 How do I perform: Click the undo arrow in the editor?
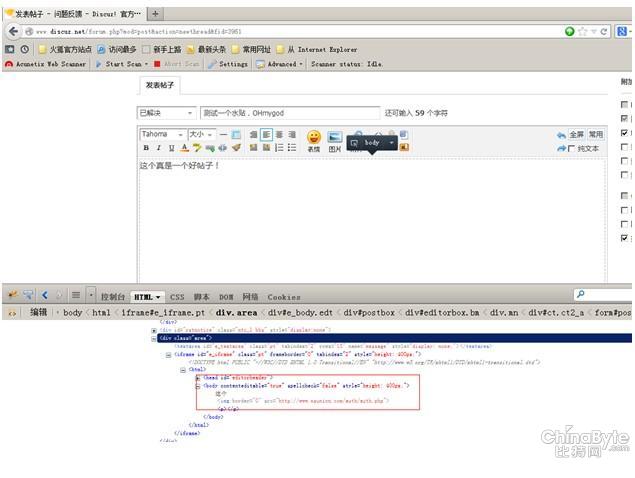pyautogui.click(x=561, y=135)
